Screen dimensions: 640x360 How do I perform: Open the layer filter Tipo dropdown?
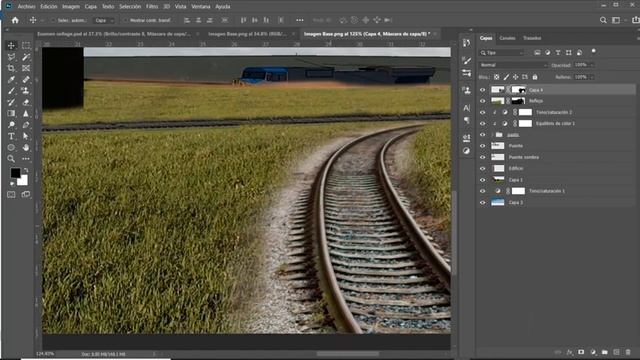(502, 53)
